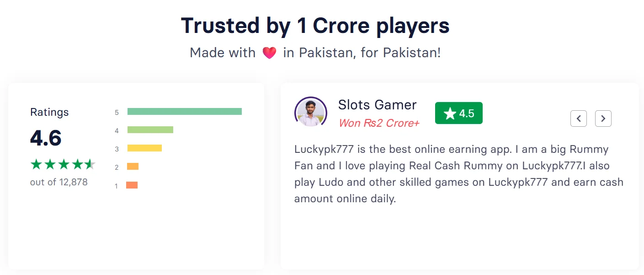Click 'Trusted by 1 Crore players' heading
The image size is (644, 275).
[x=315, y=26]
